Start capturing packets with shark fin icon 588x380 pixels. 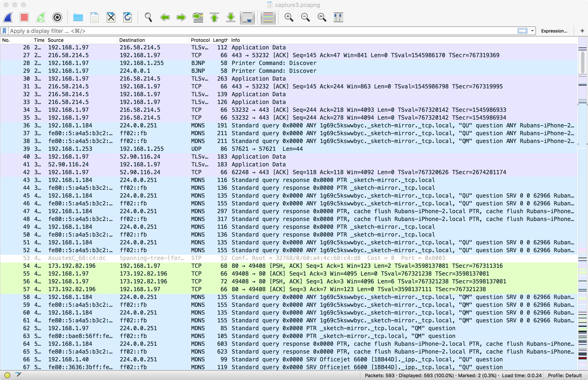[8, 17]
